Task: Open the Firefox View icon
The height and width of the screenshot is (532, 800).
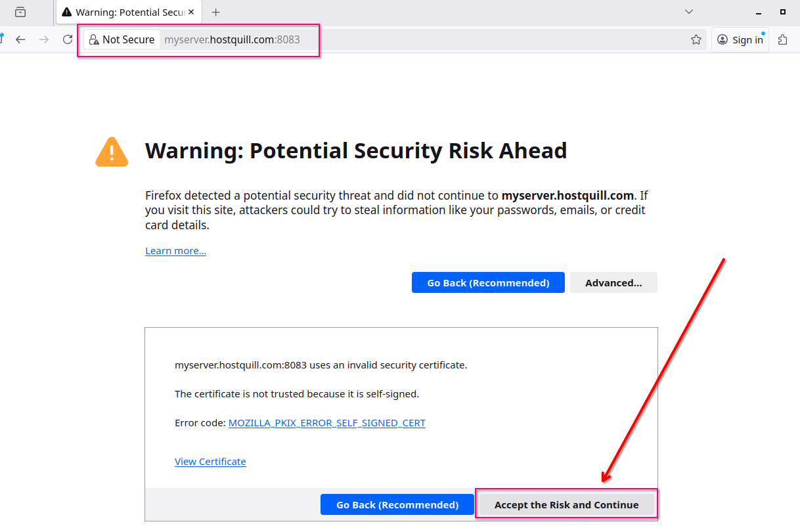Action: click(x=20, y=12)
